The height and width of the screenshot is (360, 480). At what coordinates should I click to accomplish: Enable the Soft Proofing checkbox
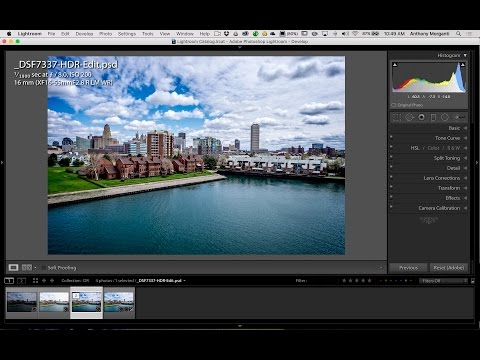click(44, 268)
